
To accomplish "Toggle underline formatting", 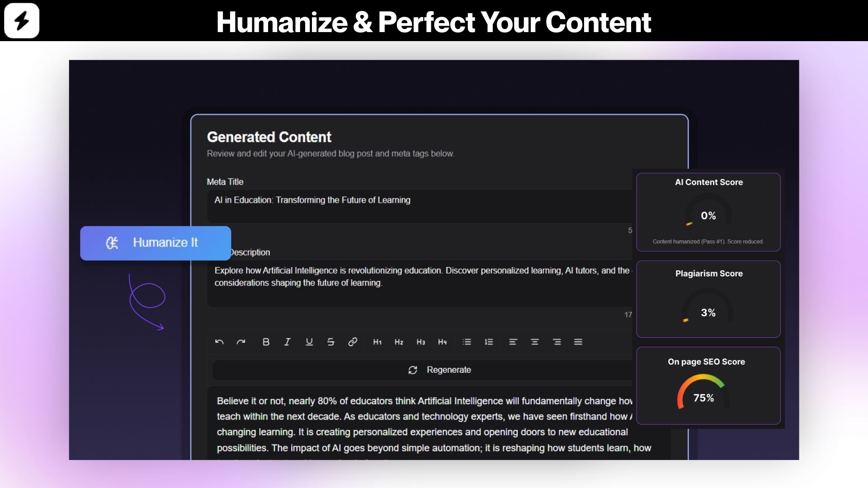I will pyautogui.click(x=309, y=342).
